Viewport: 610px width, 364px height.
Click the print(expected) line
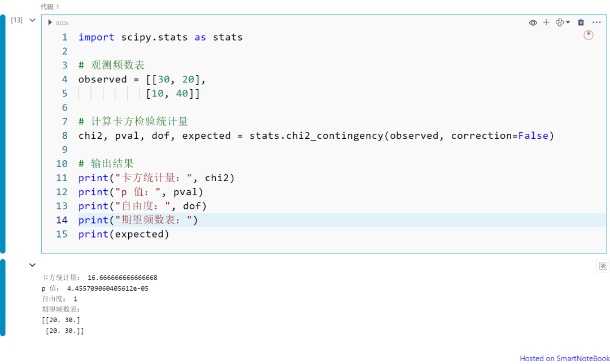[124, 234]
